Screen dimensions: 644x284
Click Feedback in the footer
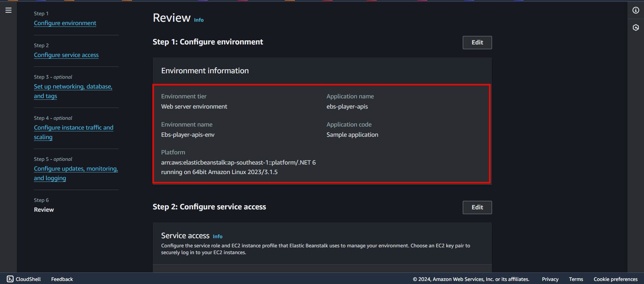click(62, 279)
